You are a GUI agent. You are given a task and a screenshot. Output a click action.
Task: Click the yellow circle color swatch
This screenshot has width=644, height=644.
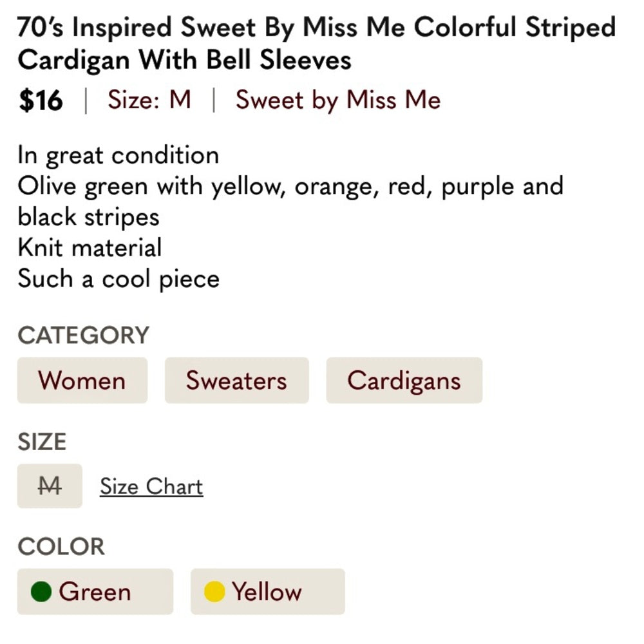[214, 591]
